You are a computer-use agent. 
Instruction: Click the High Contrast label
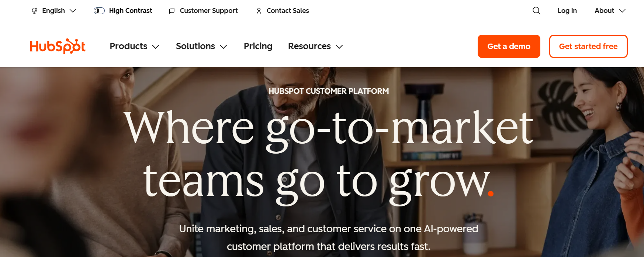131,11
